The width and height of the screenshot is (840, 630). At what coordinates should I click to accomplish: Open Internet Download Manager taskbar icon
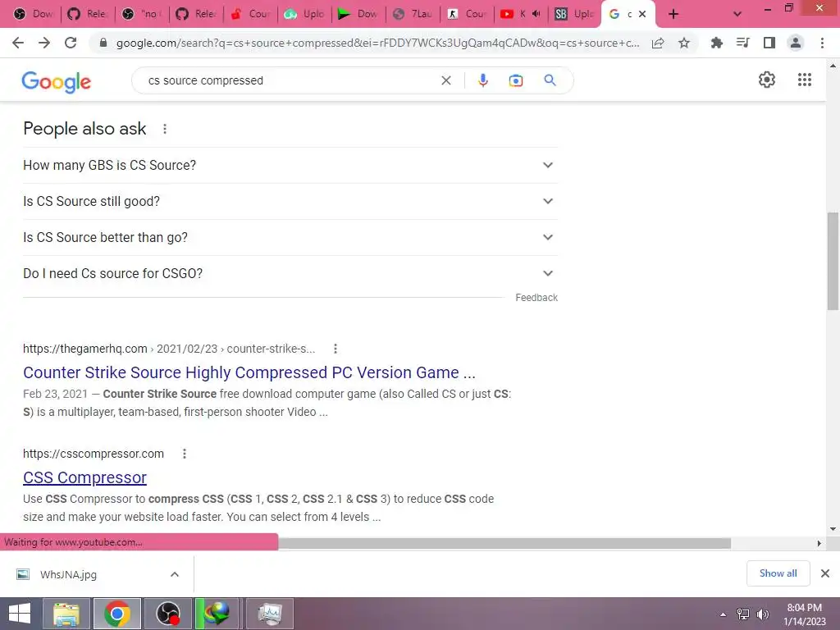[217, 614]
